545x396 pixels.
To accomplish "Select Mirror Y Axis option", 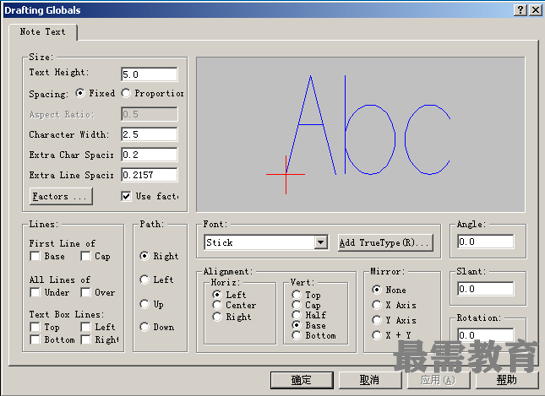I will 377,320.
